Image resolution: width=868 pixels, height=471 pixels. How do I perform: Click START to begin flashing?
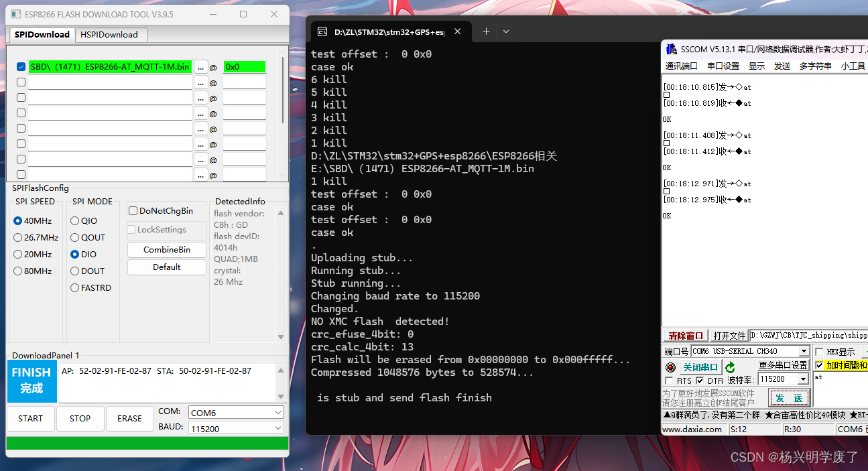point(29,418)
